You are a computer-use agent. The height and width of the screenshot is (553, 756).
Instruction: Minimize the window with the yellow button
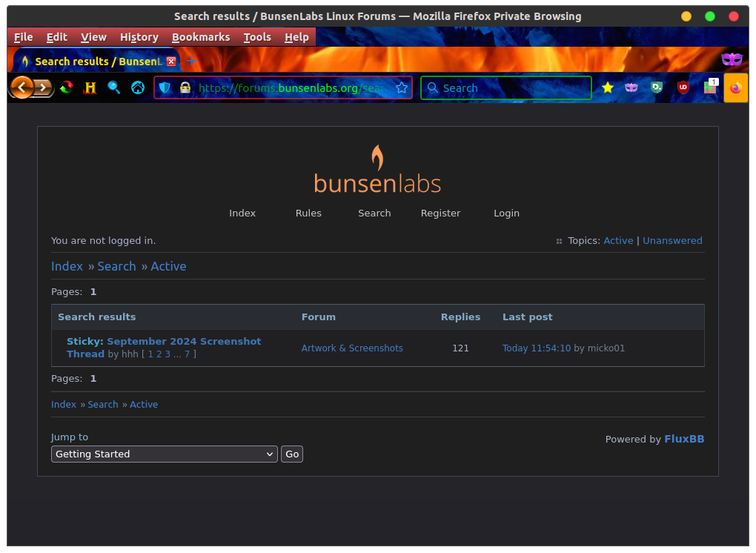click(686, 16)
